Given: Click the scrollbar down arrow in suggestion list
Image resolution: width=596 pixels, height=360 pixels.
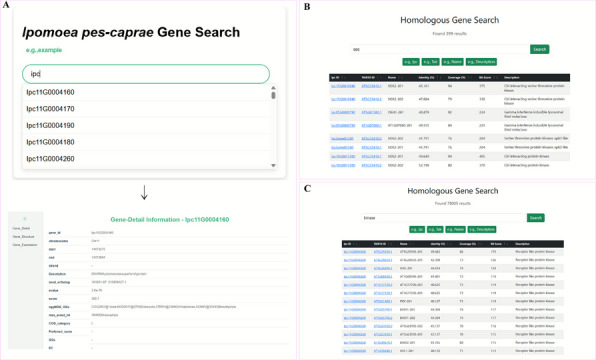Looking at the screenshot, I should pos(273,165).
